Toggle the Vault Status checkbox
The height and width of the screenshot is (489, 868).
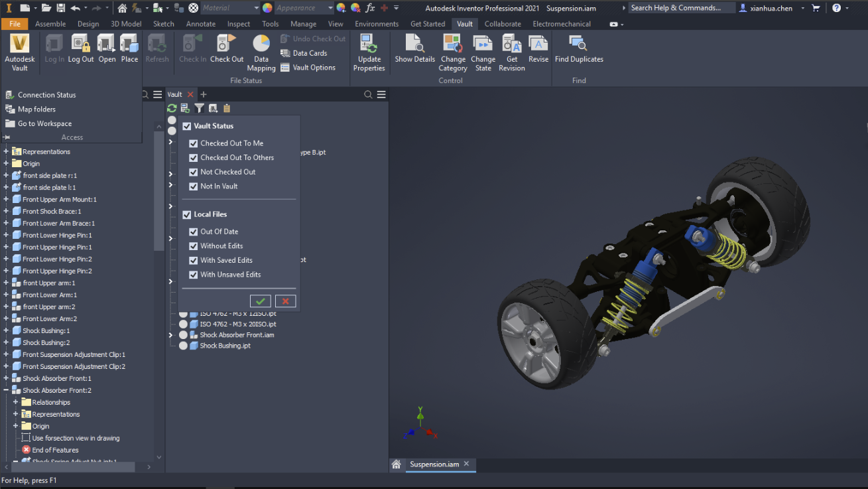click(x=187, y=126)
